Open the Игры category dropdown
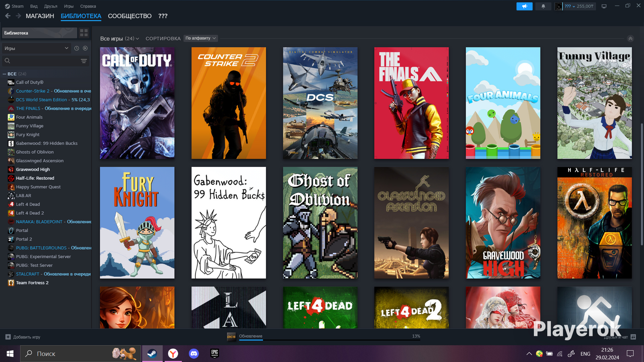 tap(36, 48)
